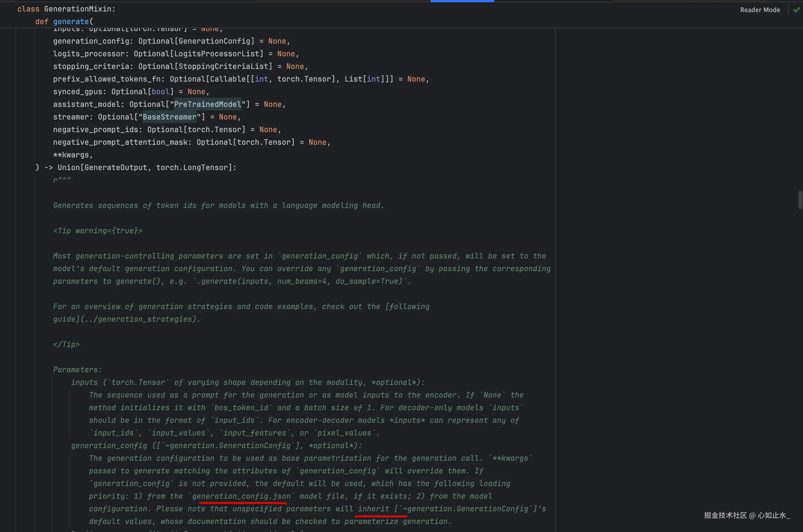This screenshot has width=803, height=532.
Task: Click the red-underlined word inherit
Action: click(373, 509)
